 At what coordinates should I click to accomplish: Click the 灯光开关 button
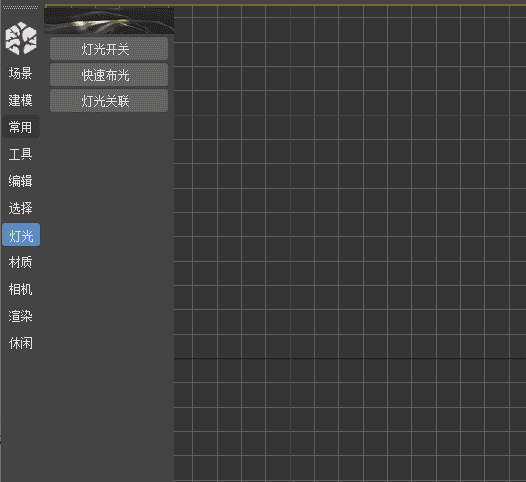[109, 49]
